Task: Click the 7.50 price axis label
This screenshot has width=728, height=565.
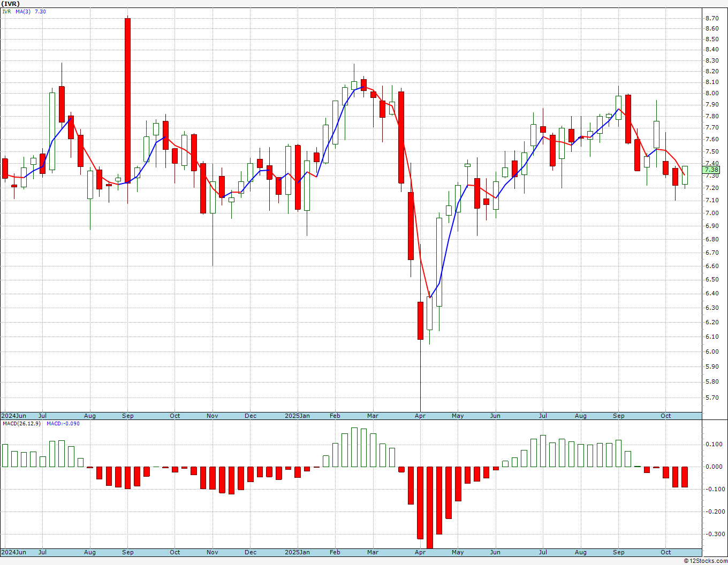Action: 712,151
